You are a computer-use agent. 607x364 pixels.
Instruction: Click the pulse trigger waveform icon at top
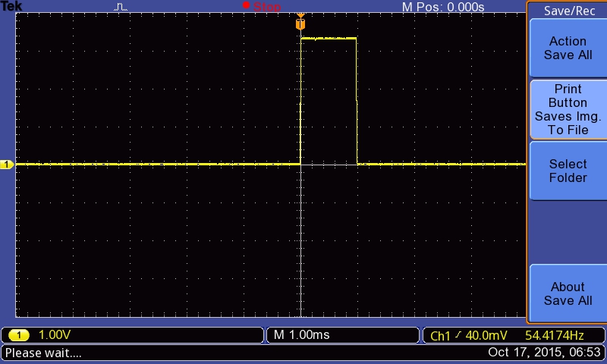pos(121,7)
